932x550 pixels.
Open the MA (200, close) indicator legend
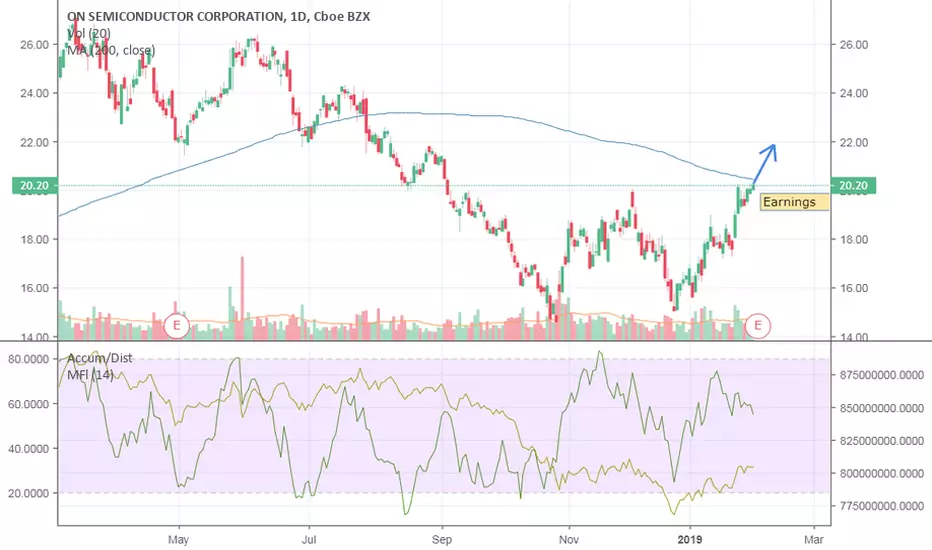pyautogui.click(x=111, y=51)
